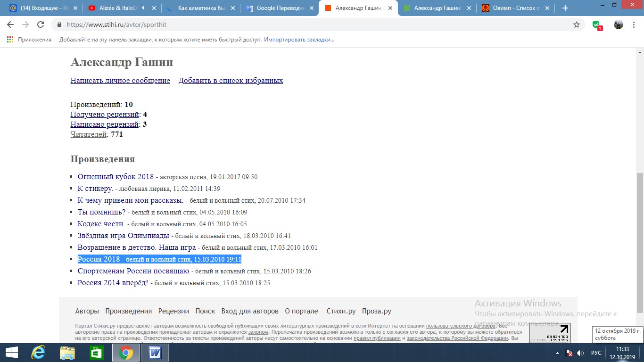
Task: Open footer О портале link
Action: pos(301,311)
